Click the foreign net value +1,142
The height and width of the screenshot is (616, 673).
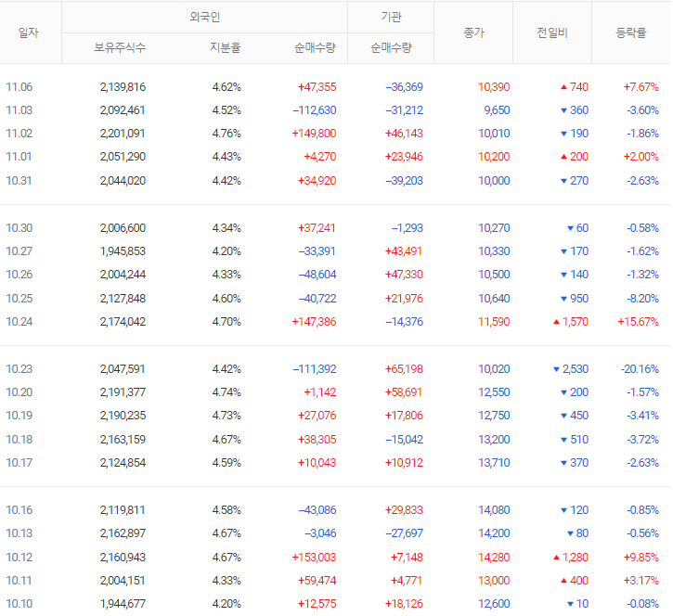(x=320, y=391)
